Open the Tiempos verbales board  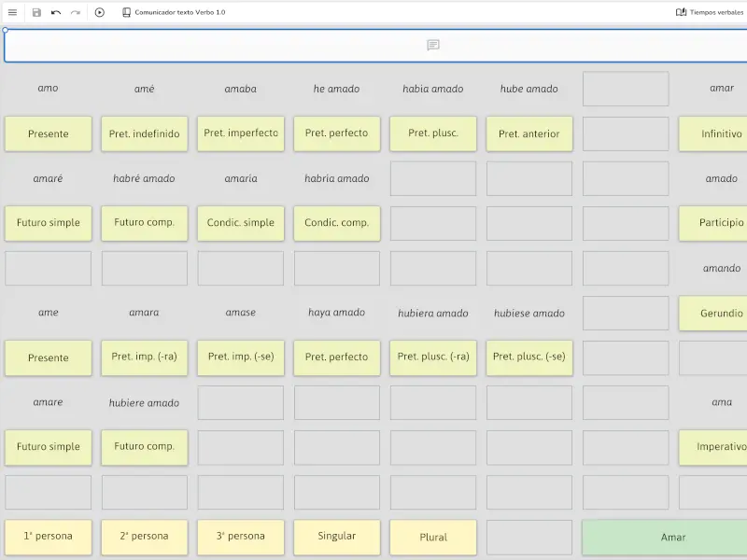pyautogui.click(x=710, y=12)
